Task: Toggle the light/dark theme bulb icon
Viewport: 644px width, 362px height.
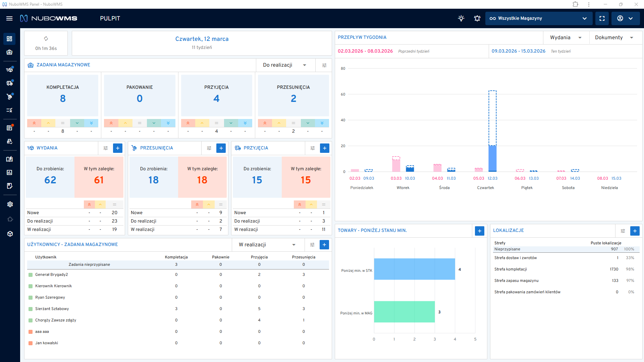Action: 461,18
